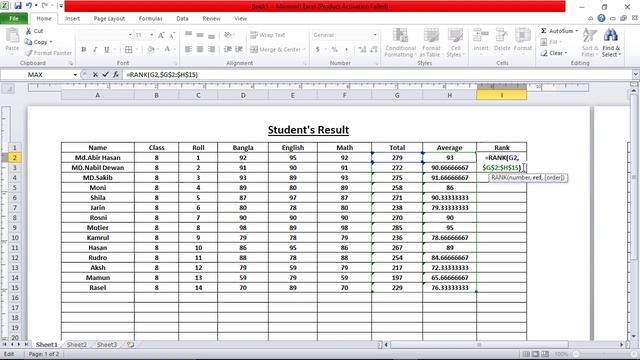Click the Borders icon
The height and width of the screenshot is (360, 640).
click(x=129, y=49)
